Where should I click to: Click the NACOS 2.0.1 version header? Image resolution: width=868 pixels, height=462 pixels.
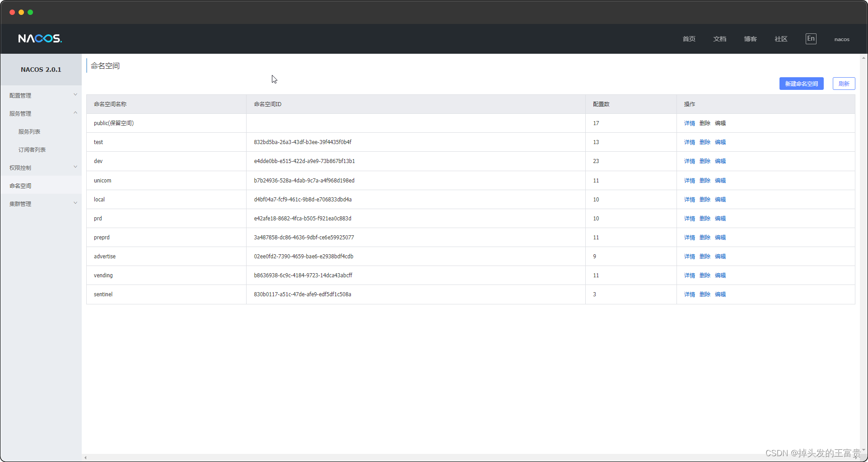[x=41, y=70]
